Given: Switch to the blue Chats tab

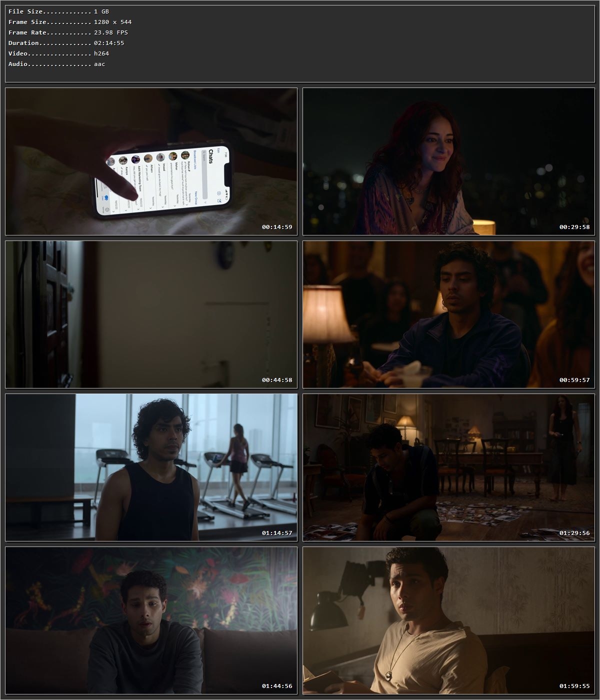Looking at the screenshot, I should (106, 197).
